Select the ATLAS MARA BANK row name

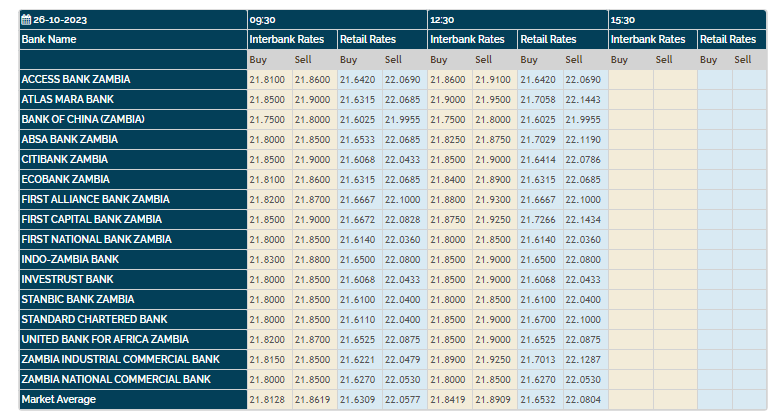click(x=67, y=100)
